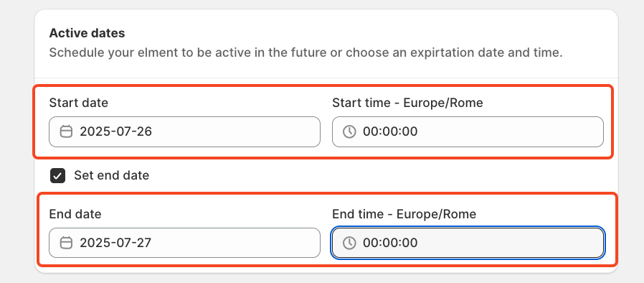Viewport: 644px width, 283px height.
Task: Open the Start date picker field
Action: 184,131
